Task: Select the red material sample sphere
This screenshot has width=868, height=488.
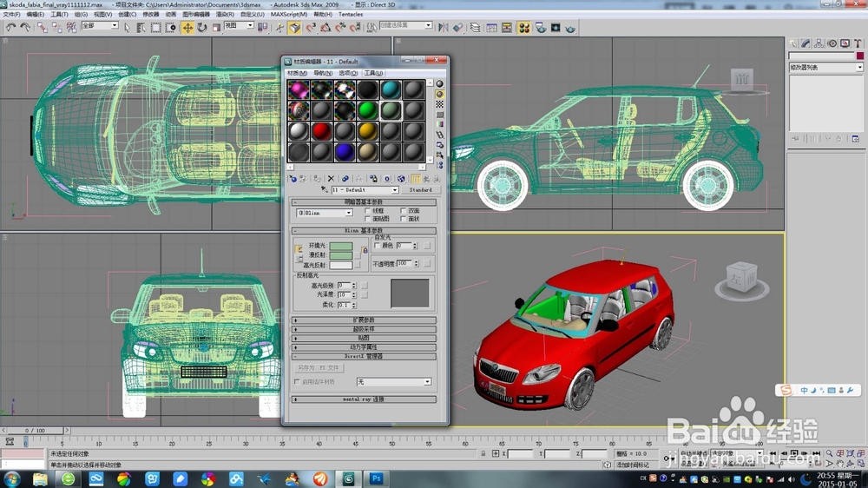Action: pyautogui.click(x=321, y=131)
